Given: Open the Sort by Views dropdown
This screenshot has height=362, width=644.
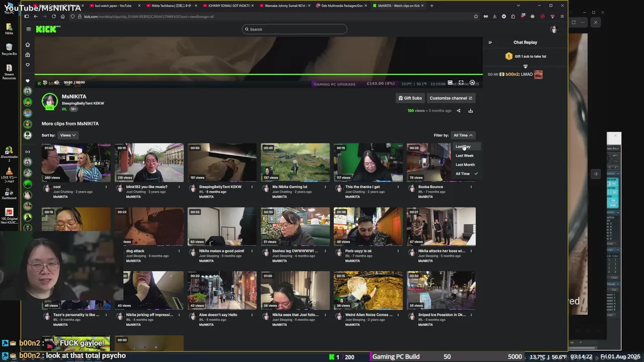Looking at the screenshot, I should point(67,135).
